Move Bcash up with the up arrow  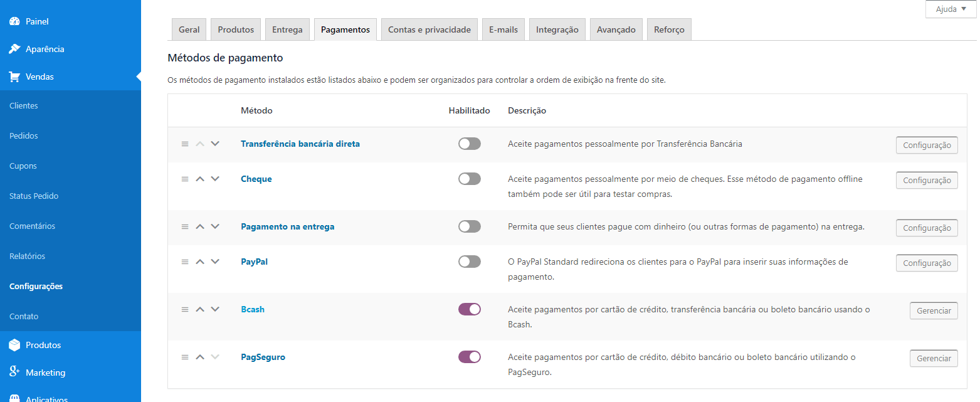200,309
